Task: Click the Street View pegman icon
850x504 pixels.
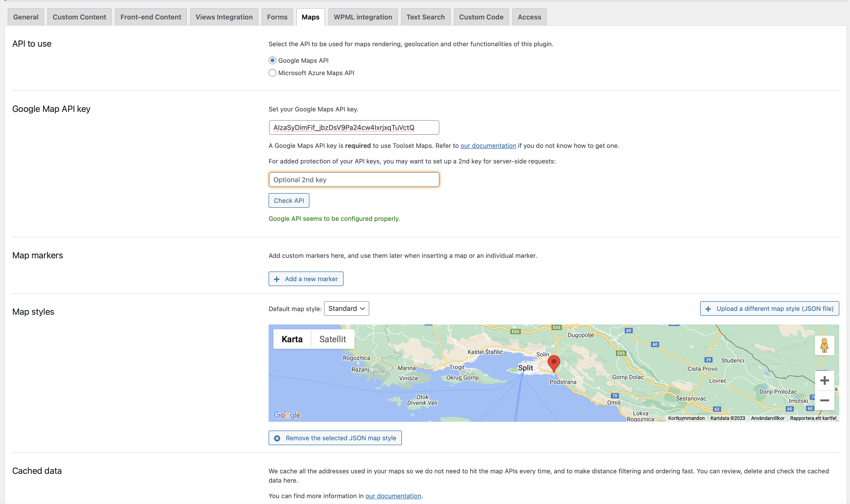Action: pyautogui.click(x=824, y=345)
